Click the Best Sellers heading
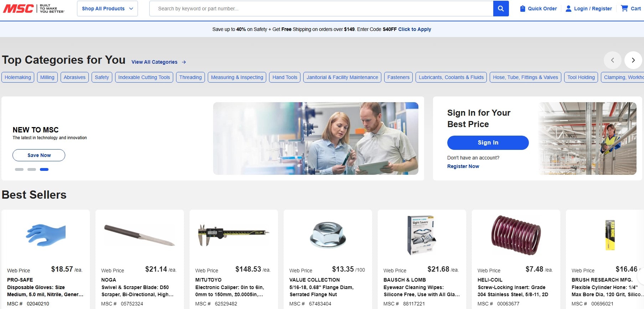 tap(34, 195)
